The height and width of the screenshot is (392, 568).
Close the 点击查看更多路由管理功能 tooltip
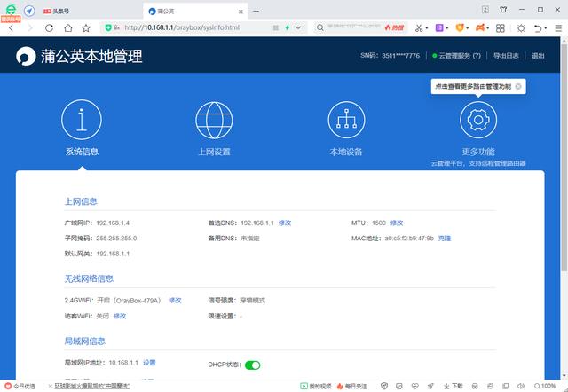(x=518, y=86)
